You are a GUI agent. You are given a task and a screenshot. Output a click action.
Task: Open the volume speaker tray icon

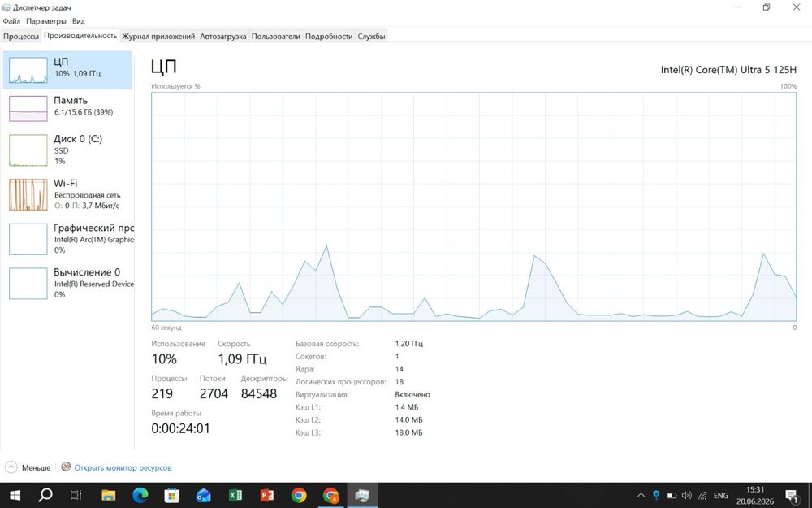[687, 496]
